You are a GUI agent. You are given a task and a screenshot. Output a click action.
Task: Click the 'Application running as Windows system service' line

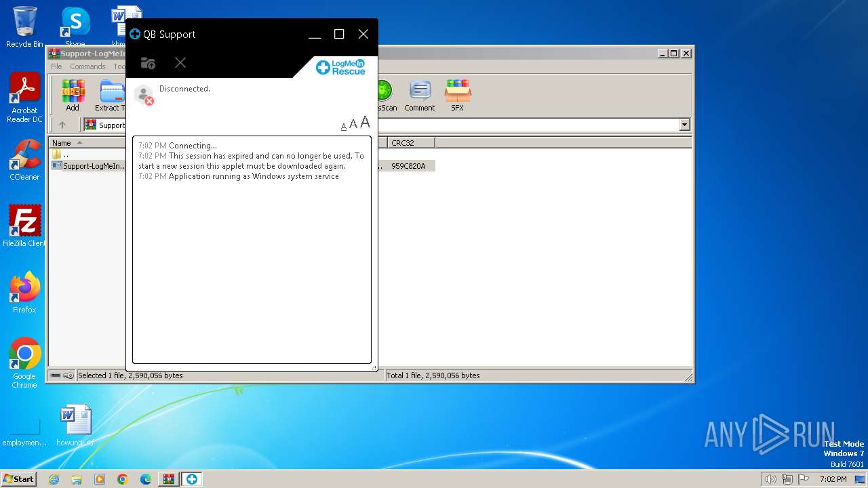pyautogui.click(x=254, y=176)
